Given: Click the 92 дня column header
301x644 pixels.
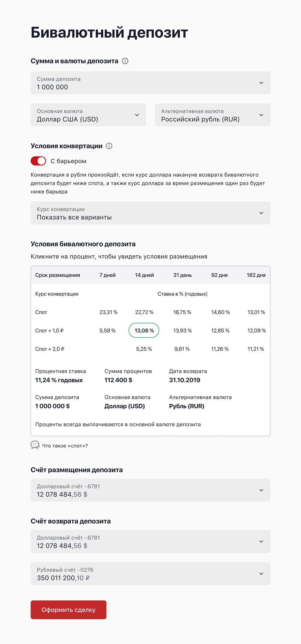Looking at the screenshot, I should [x=219, y=275].
